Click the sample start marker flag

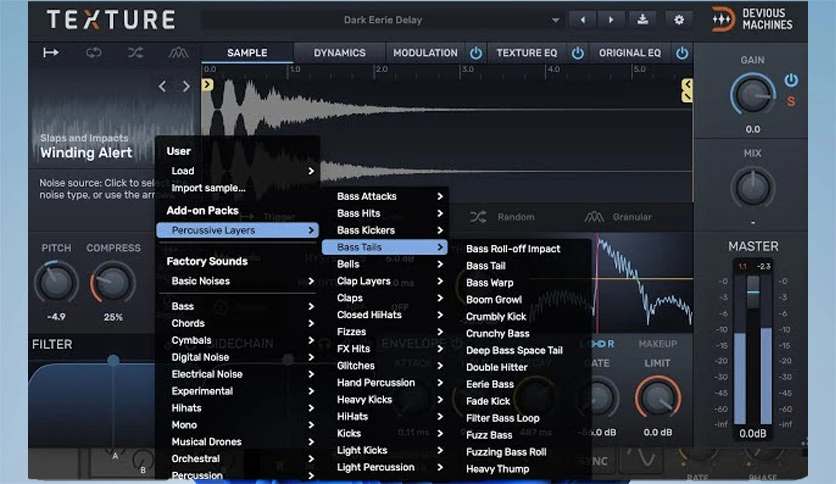pyautogui.click(x=207, y=84)
